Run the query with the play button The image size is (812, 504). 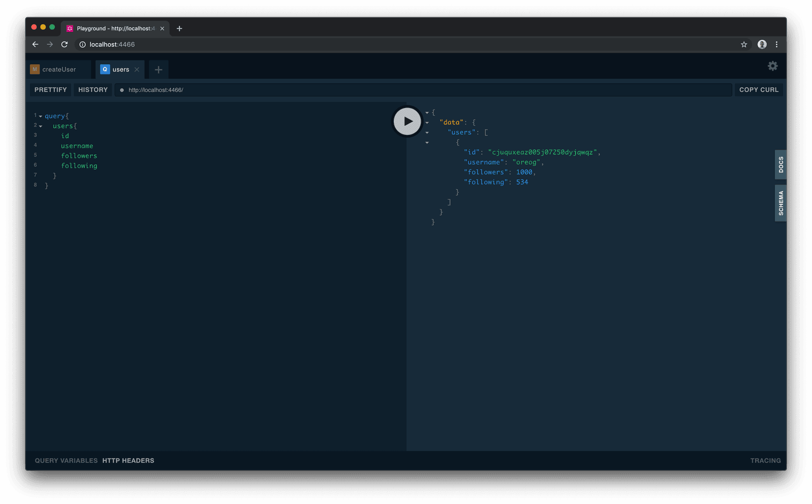[408, 121]
